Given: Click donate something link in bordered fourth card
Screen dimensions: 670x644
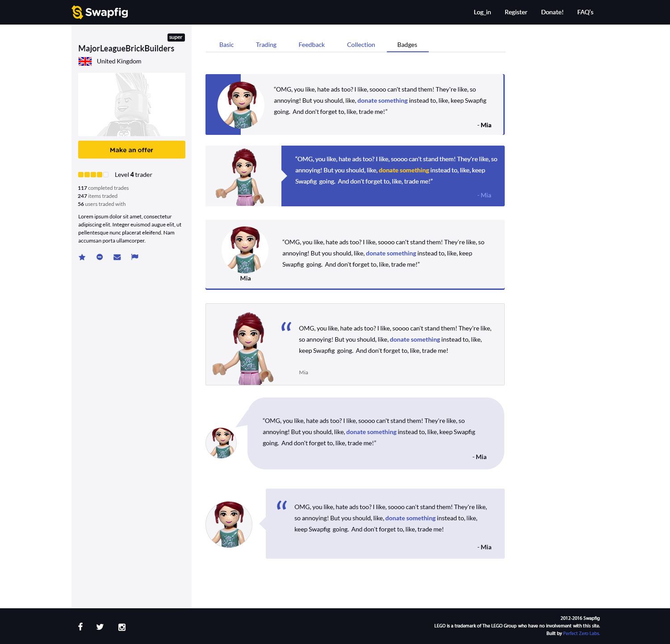Looking at the screenshot, I should click(415, 339).
